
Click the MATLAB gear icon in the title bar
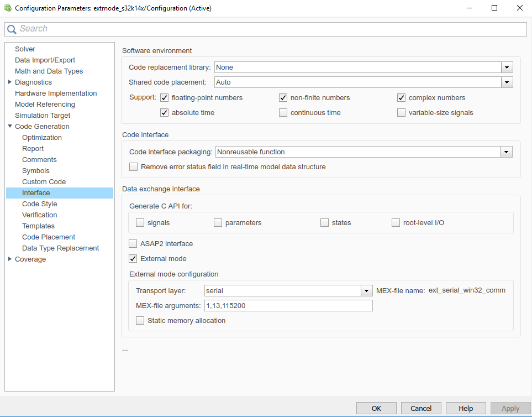[8, 8]
